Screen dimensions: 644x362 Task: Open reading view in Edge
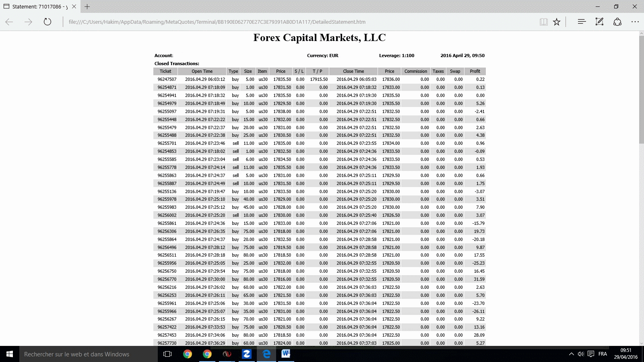pyautogui.click(x=544, y=22)
